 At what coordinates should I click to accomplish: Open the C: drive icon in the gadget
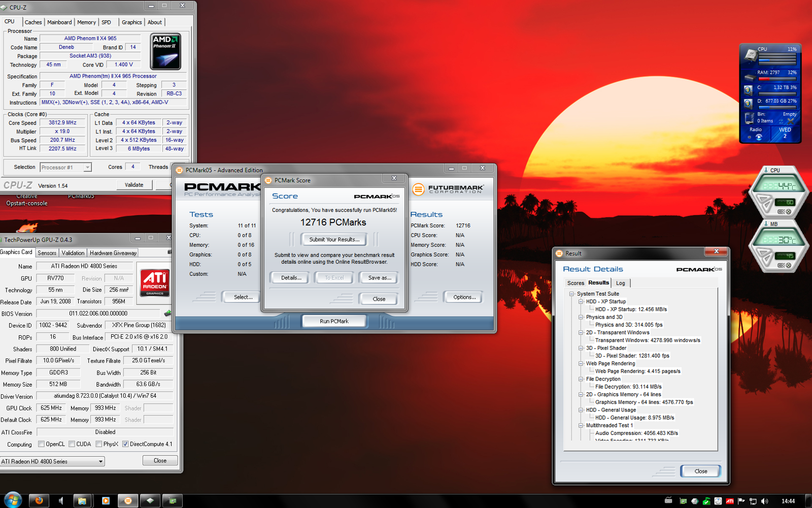tap(749, 90)
